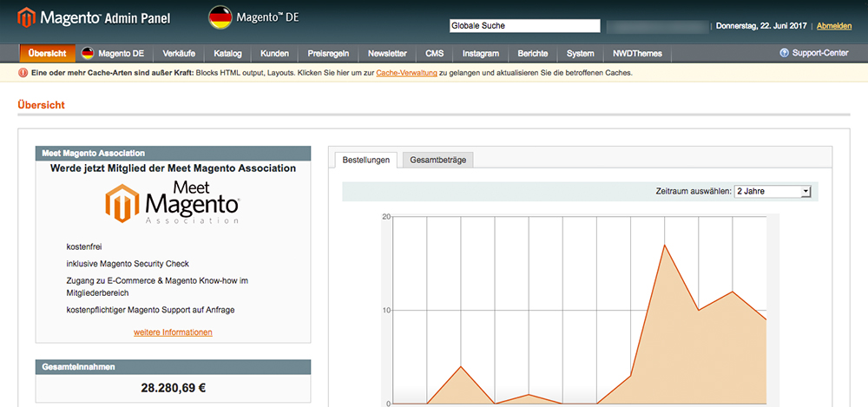Click 'inklusive Magento Security Check' text

(x=128, y=264)
